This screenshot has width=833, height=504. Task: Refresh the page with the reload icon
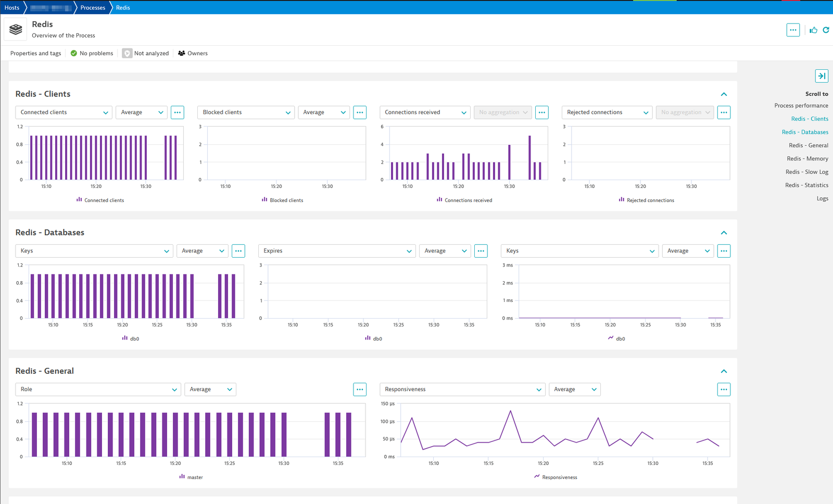pos(826,30)
